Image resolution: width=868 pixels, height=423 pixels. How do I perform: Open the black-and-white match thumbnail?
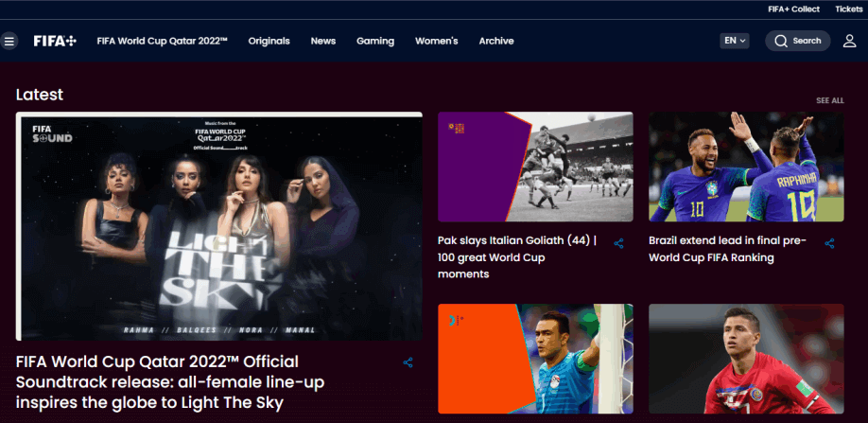[535, 167]
